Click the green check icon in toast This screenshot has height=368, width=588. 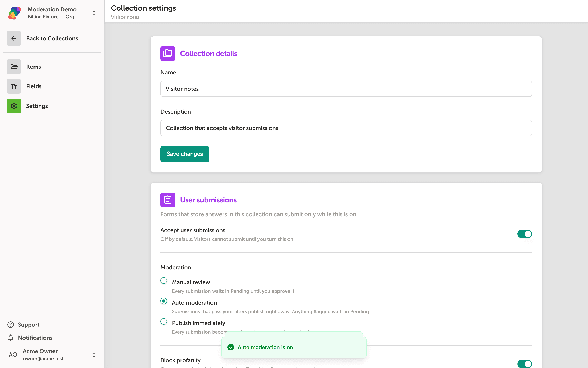[231, 347]
